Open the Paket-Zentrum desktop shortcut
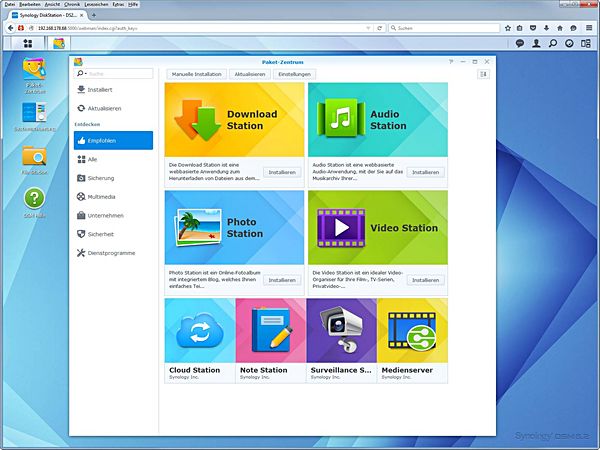Screen dimensions: 600x450 (x=34, y=75)
